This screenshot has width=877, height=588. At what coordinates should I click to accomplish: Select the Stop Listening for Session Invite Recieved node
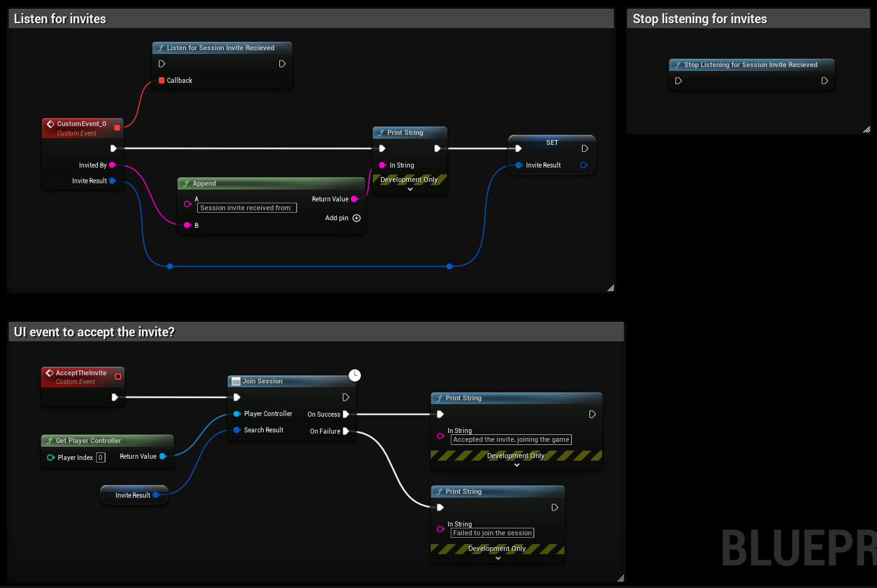click(x=751, y=65)
